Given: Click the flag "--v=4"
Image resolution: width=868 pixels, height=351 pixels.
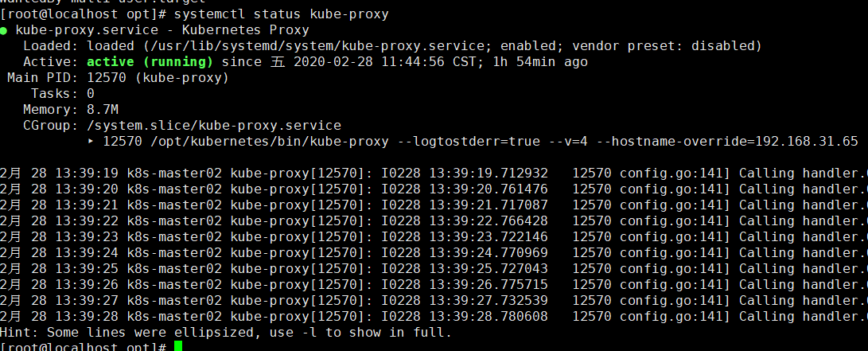Looking at the screenshot, I should tap(568, 142).
